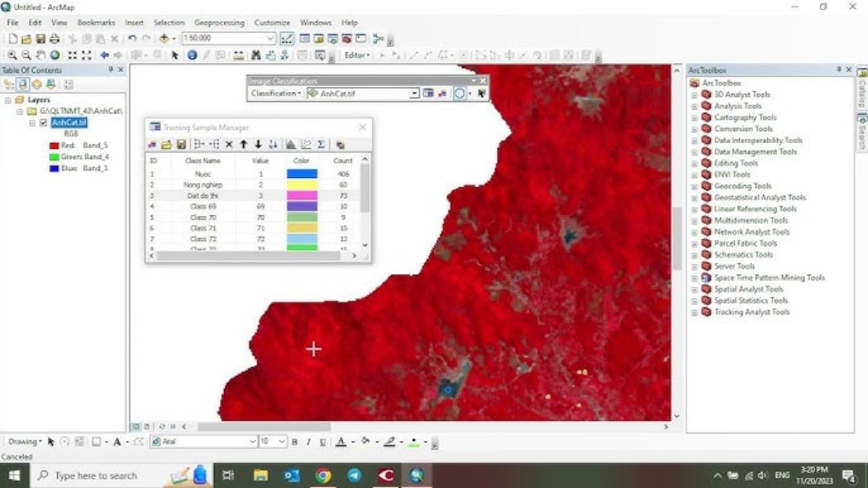Viewport: 868px width, 488px height.
Task: Open the Classification dropdown menu
Action: (277, 93)
